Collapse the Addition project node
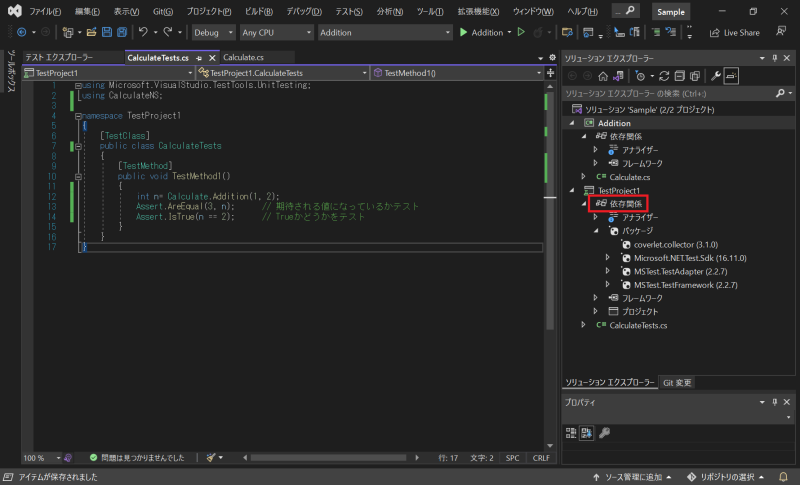The height and width of the screenshot is (485, 800). click(x=571, y=123)
